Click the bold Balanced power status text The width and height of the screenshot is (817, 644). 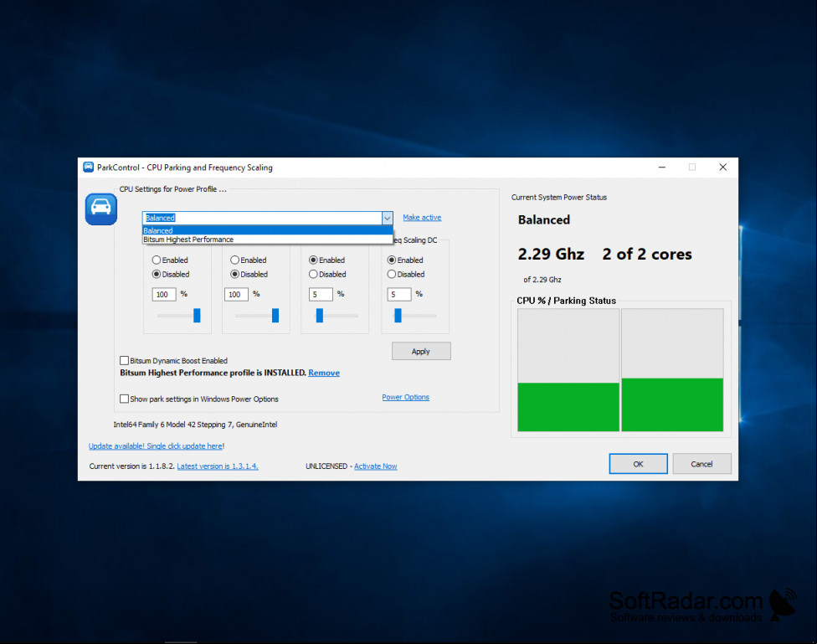pos(544,220)
